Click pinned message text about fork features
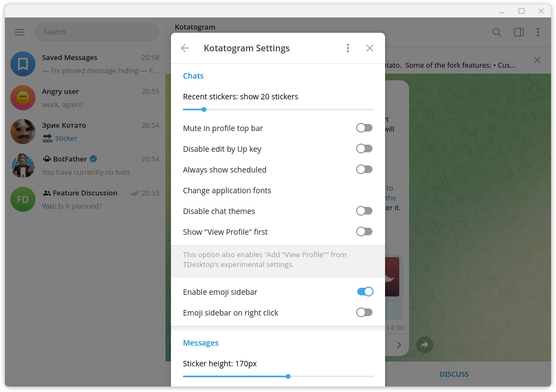Screen dimensions: 556x392 (449, 65)
